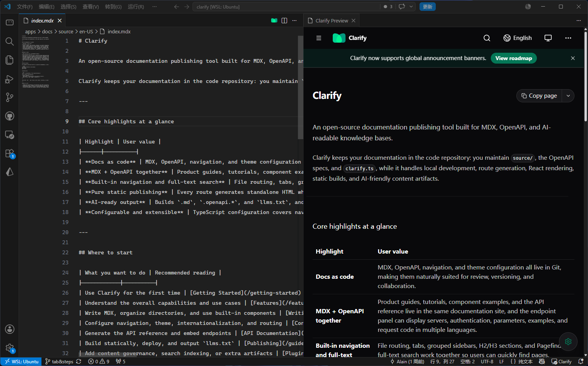The image size is (588, 366).
Task: Open the 查看(V) menu
Action: [91, 7]
